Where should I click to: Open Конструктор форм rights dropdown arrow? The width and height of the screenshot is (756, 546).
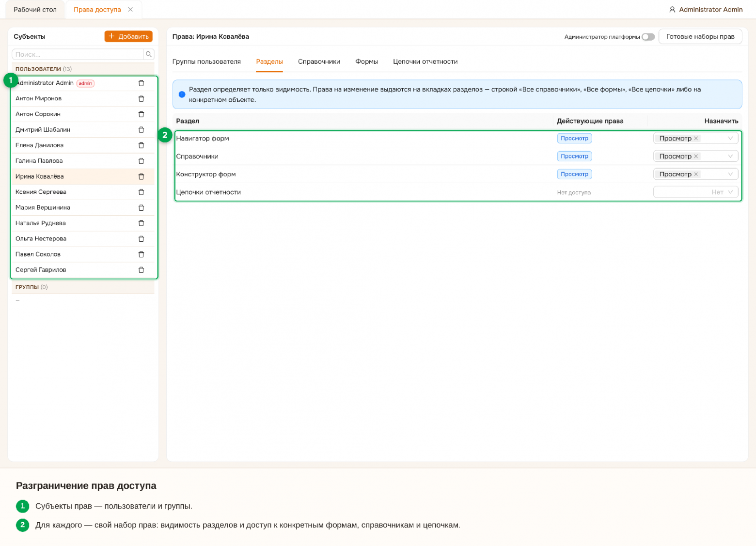pos(730,174)
